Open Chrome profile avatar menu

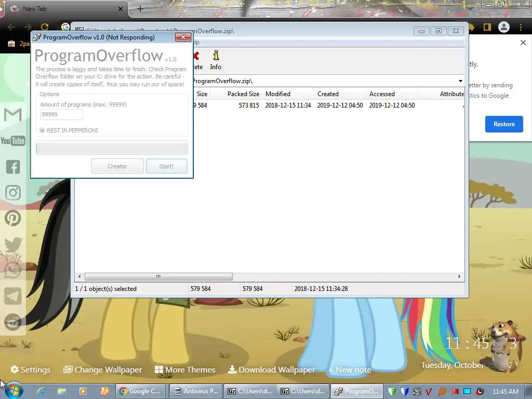click(504, 27)
